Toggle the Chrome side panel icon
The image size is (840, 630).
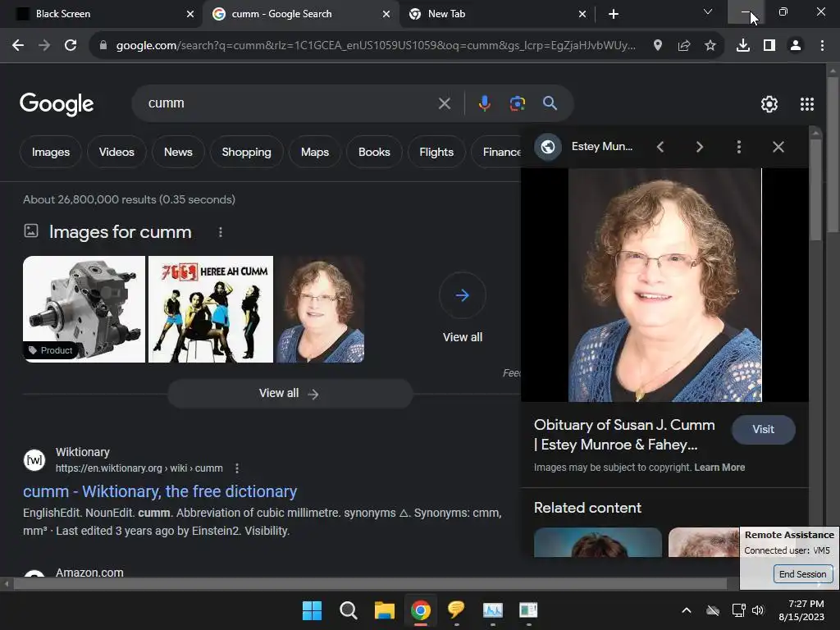click(769, 46)
